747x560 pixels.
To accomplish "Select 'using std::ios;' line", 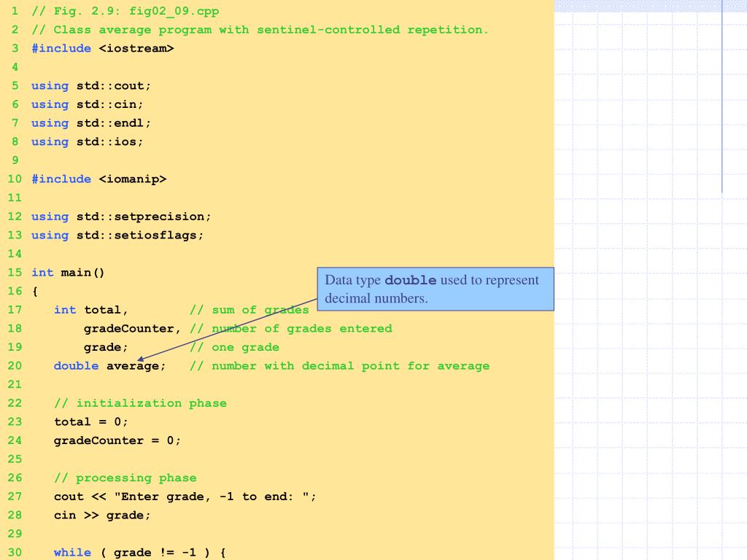I will [x=88, y=141].
